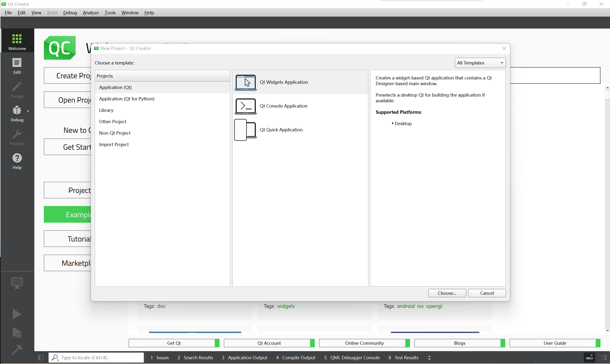Switch to Edit mode
Screen dimensions: 610x364
(x=17, y=66)
